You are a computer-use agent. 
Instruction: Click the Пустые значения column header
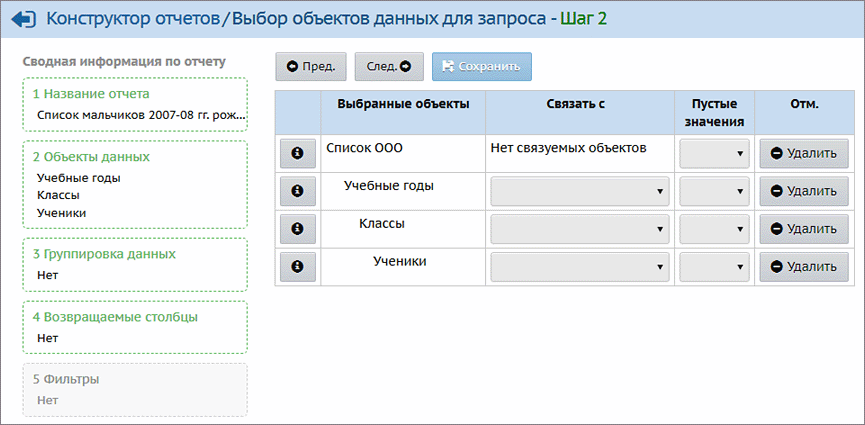point(714,113)
